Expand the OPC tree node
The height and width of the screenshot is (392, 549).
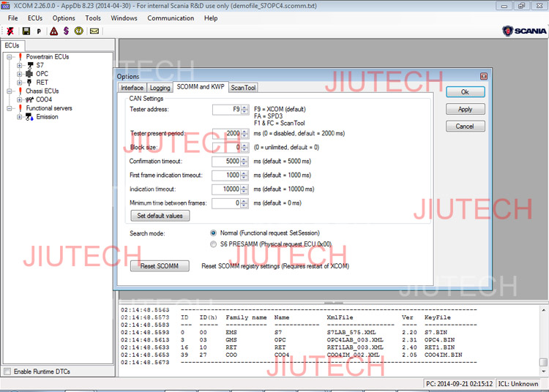(19, 74)
